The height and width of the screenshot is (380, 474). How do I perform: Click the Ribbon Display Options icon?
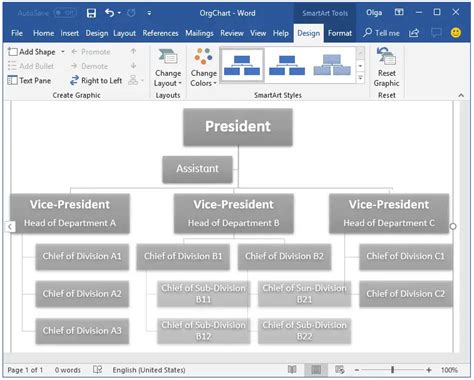(x=399, y=13)
